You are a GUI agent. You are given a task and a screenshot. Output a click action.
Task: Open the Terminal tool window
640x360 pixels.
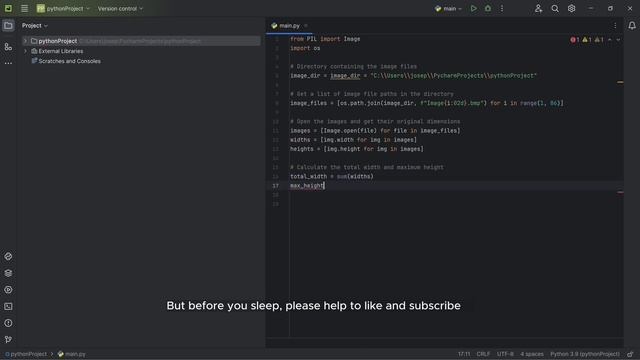tap(8, 307)
